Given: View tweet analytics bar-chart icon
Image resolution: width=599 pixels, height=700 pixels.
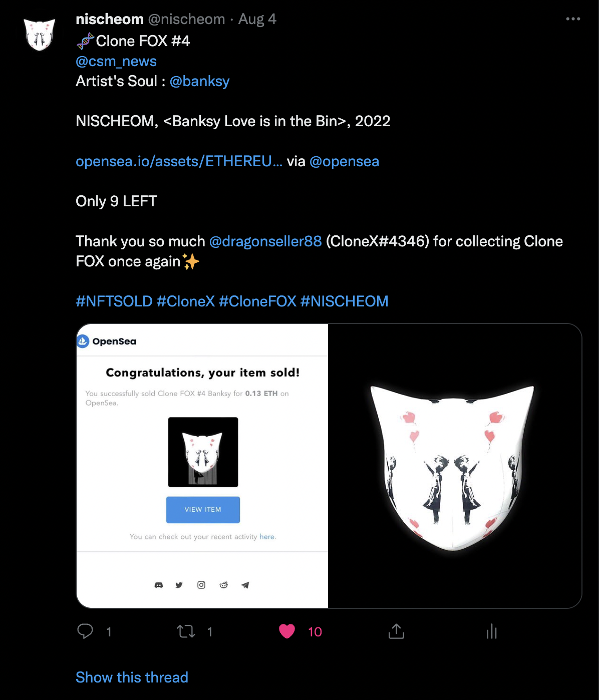Looking at the screenshot, I should point(492,631).
